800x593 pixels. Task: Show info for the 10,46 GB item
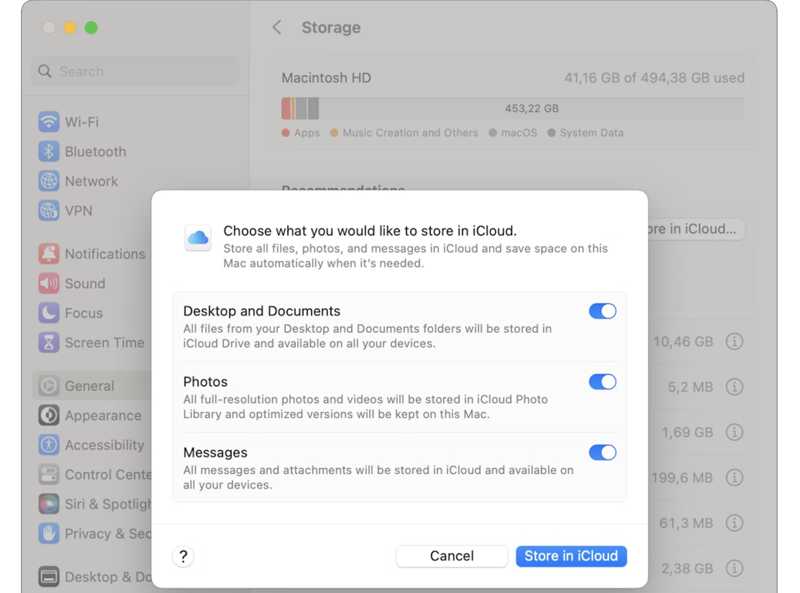(x=734, y=342)
